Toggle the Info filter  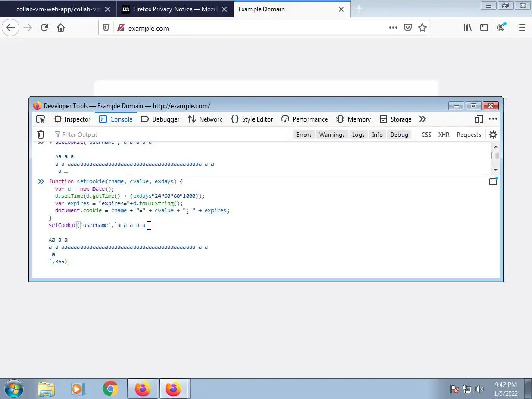pyautogui.click(x=377, y=135)
